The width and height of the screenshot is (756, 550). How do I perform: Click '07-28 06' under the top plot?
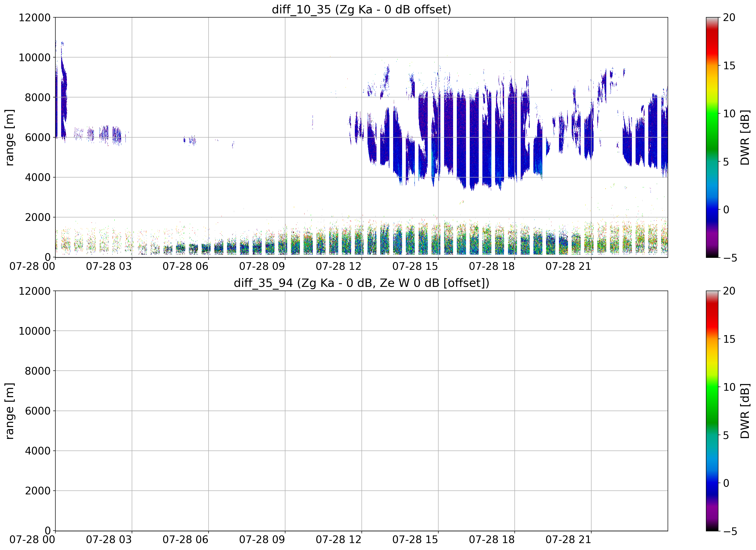point(186,266)
